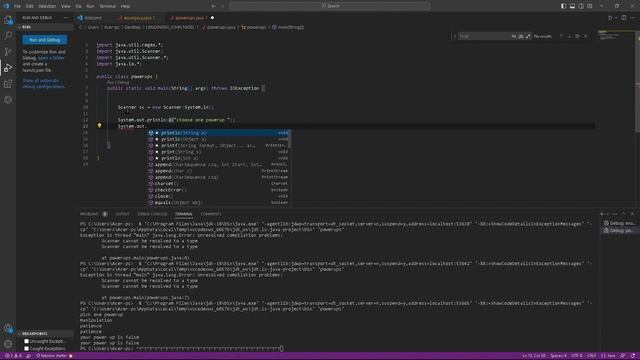Open the Extensions view icon
Viewport: 640px width, 360px height.
[x=8, y=84]
